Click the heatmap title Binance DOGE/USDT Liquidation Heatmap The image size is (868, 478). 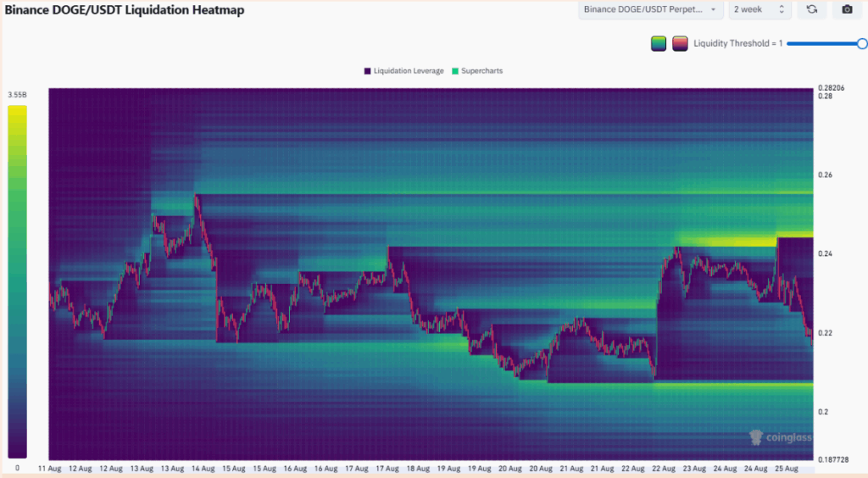(x=125, y=10)
